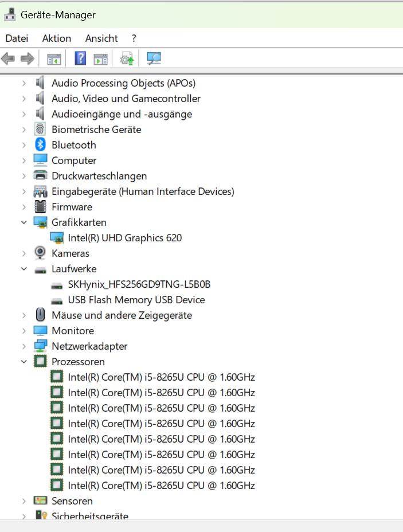This screenshot has height=532, width=403.
Task: Click the mouse icon of Mäuse und andere Zeigegeräte
Action: click(x=40, y=315)
